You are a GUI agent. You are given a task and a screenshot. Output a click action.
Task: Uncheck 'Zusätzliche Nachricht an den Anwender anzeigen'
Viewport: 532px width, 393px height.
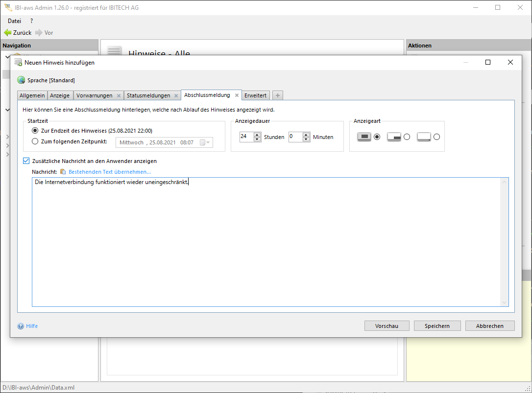[26, 161]
